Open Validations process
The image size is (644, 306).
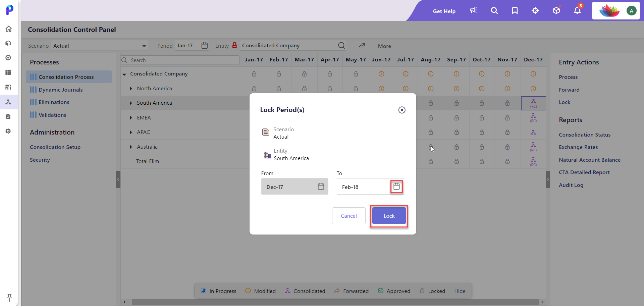52,115
